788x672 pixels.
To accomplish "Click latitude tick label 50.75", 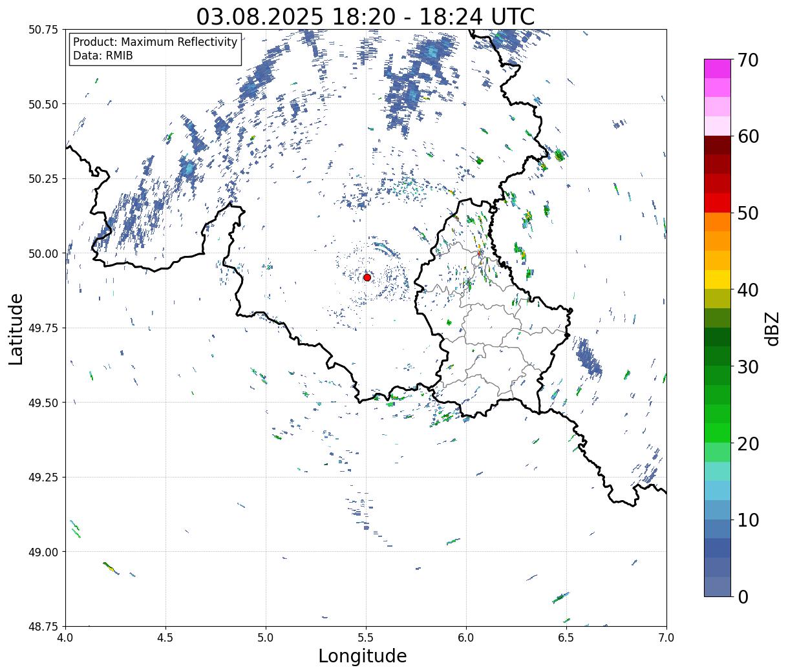I will click(43, 30).
